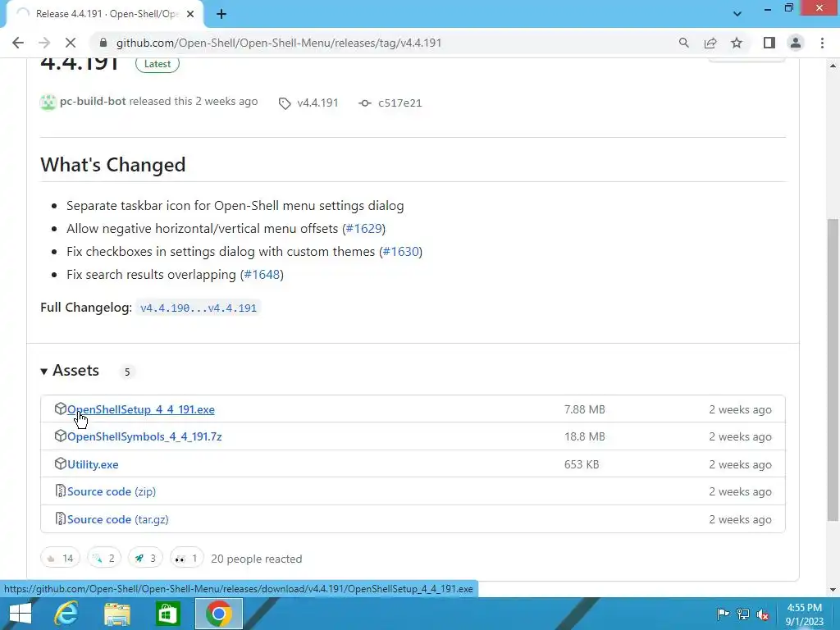This screenshot has height=630, width=840.
Task: Click the Chrome taskbar icon
Action: 218,614
